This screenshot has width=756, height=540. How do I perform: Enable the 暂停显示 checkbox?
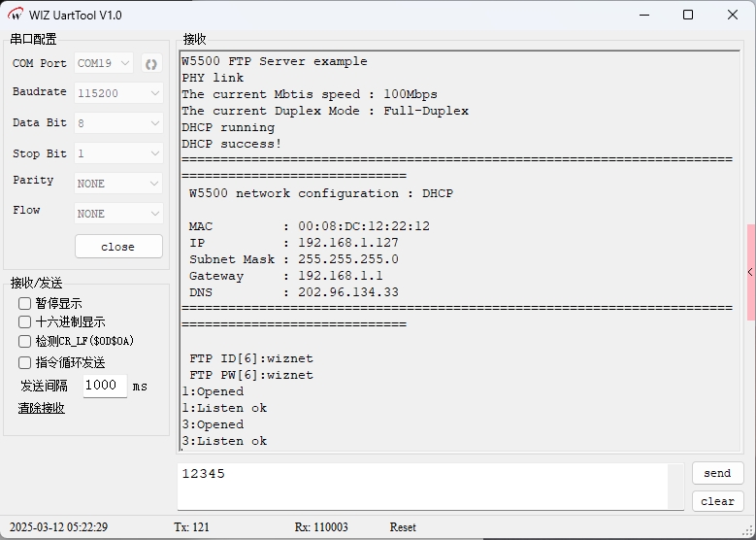click(x=25, y=304)
